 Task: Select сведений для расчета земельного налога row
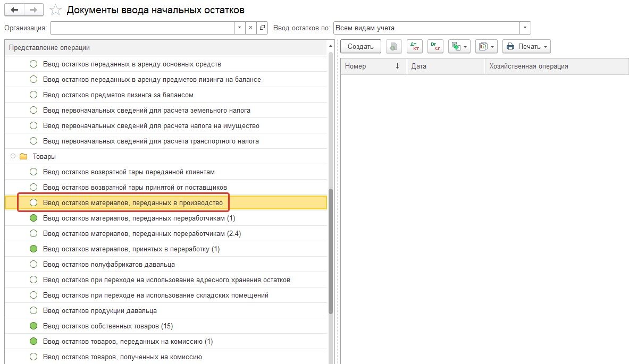tap(166, 110)
